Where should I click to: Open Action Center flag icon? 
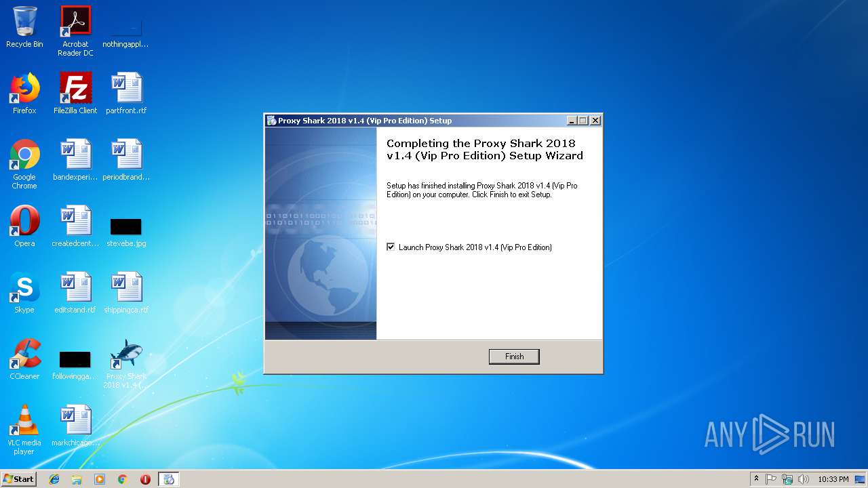[771, 479]
